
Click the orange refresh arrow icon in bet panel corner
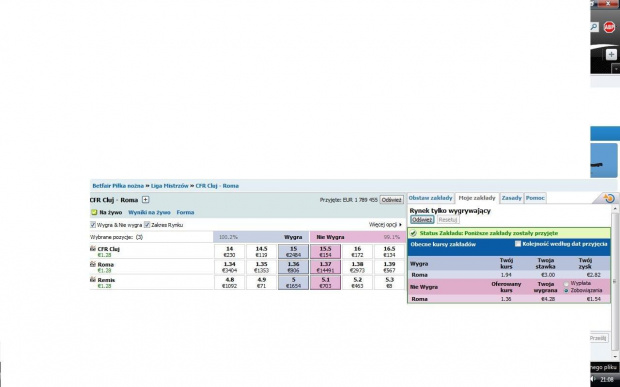coord(609,198)
